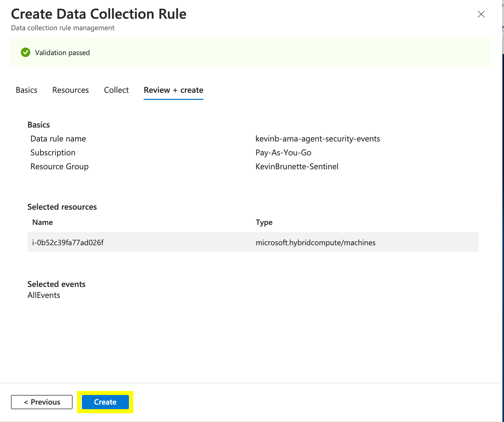Click the Selected events section heading
The height and width of the screenshot is (422, 504).
point(56,284)
